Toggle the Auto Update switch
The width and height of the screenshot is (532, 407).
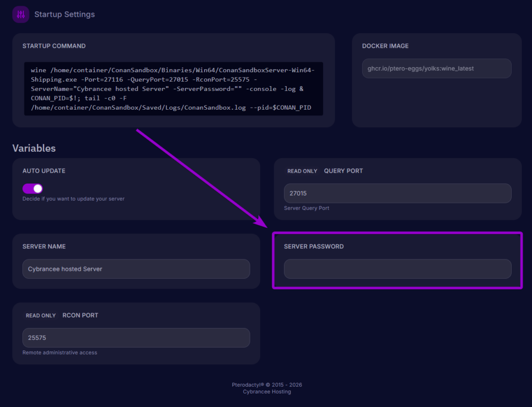coord(33,188)
